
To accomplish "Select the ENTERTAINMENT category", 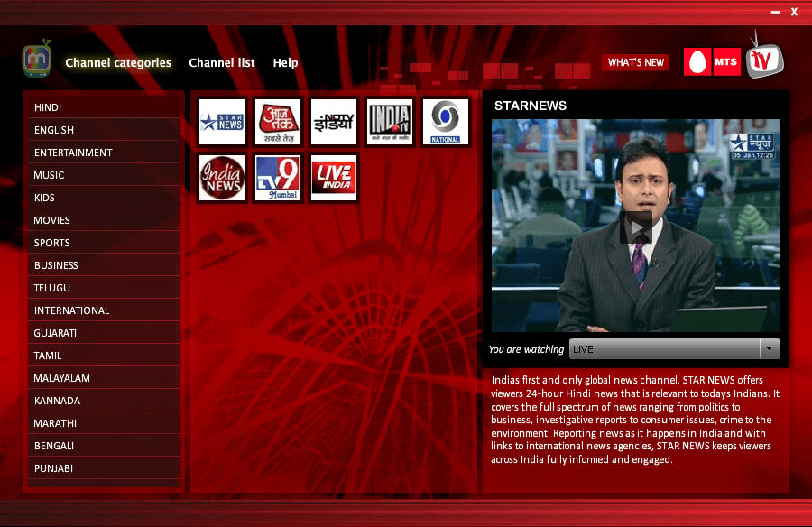I will (73, 153).
